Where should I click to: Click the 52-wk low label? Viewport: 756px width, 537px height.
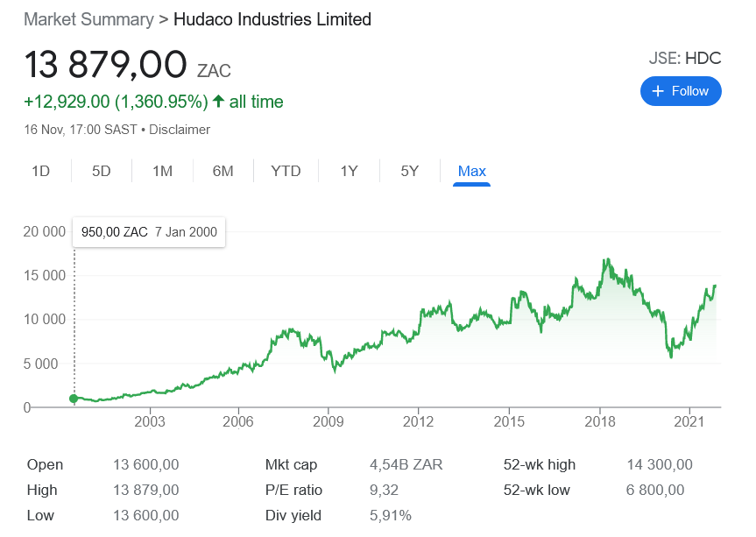point(537,491)
